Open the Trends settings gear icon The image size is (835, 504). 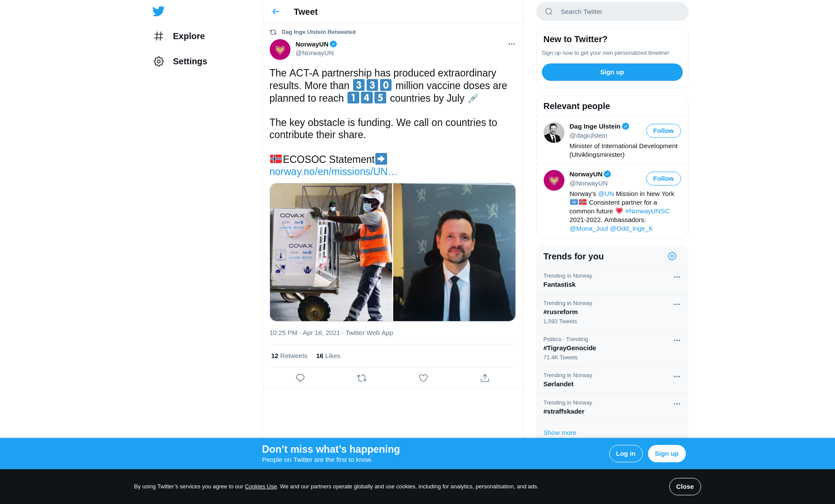pos(672,256)
